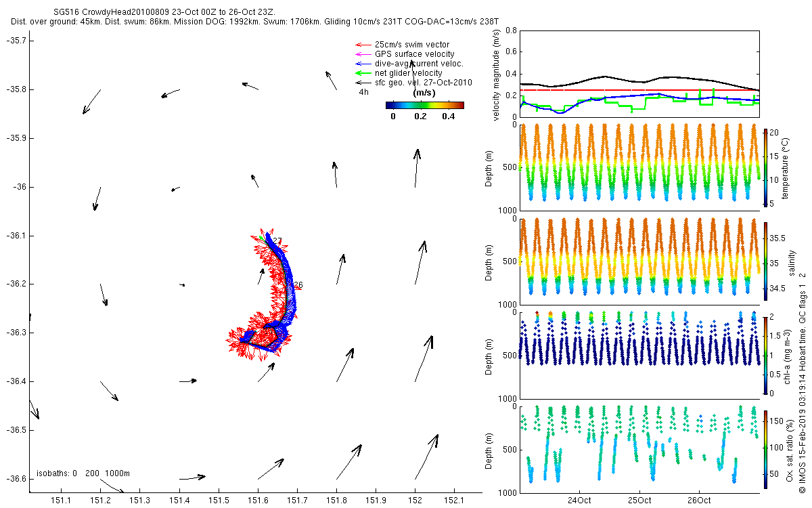Click longitude tick label 151.9

[x=376, y=500]
